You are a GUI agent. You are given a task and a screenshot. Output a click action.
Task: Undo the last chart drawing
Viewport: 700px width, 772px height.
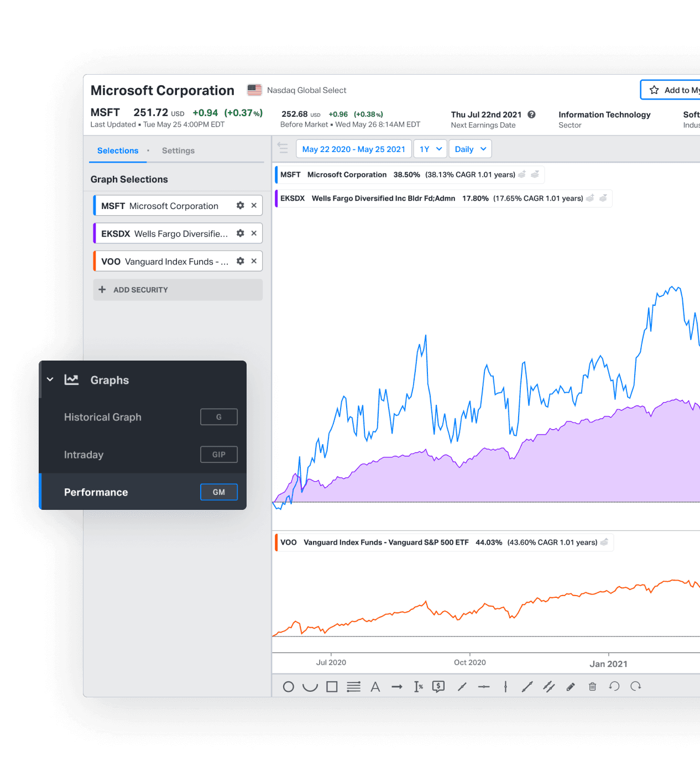click(x=614, y=686)
